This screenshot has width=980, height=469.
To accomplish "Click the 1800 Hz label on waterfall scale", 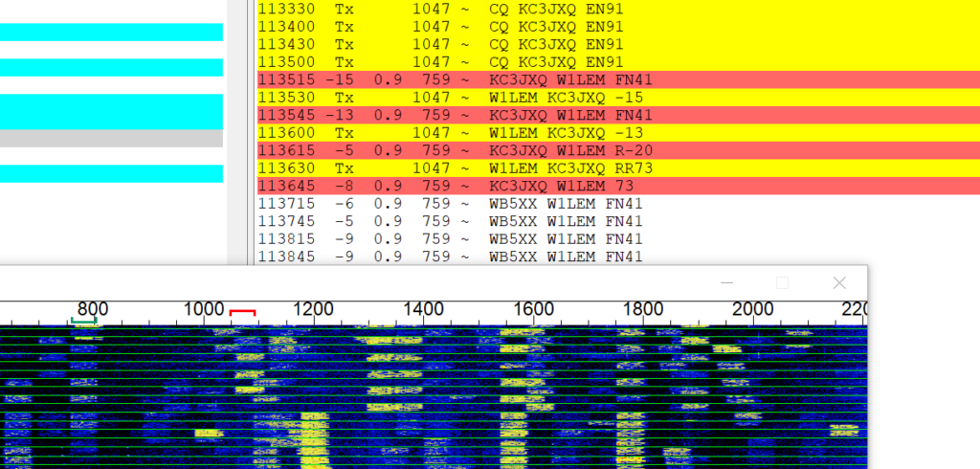I will [x=643, y=309].
